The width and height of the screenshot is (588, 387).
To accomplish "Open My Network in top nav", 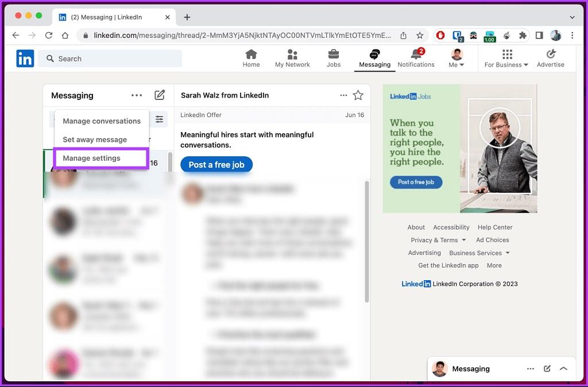I will click(292, 59).
